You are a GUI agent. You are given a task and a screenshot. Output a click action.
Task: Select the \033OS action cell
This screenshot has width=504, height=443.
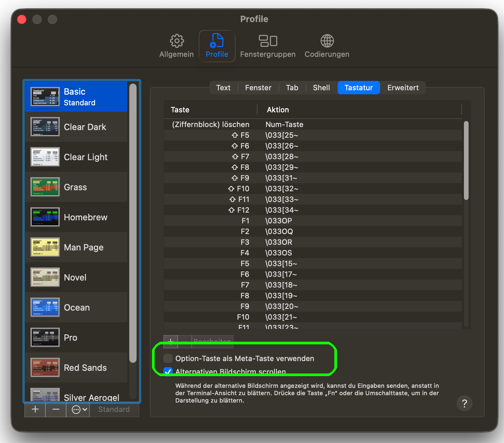[279, 253]
